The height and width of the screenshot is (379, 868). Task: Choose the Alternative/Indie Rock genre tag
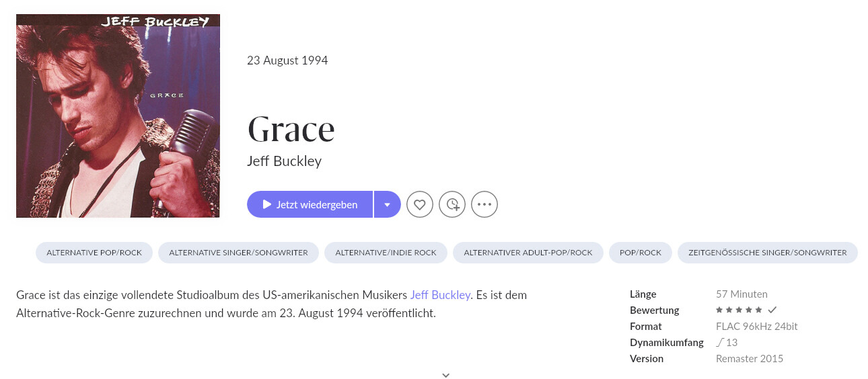pyautogui.click(x=386, y=253)
